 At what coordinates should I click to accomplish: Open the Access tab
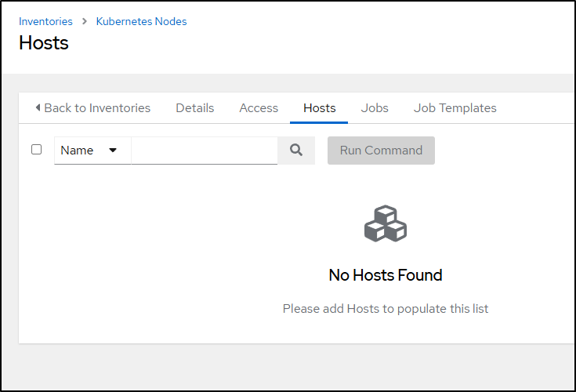coord(259,108)
